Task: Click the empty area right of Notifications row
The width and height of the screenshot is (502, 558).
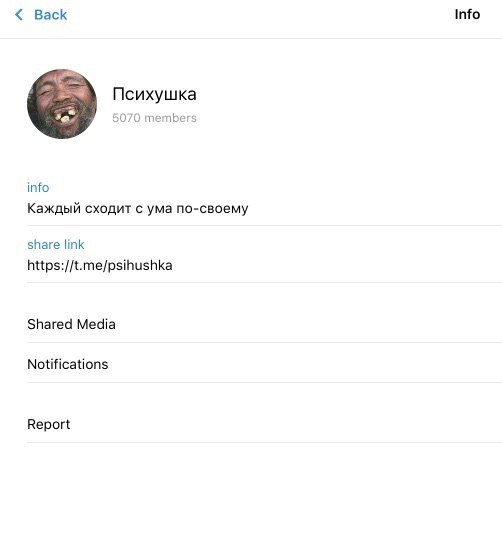Action: [x=305, y=364]
